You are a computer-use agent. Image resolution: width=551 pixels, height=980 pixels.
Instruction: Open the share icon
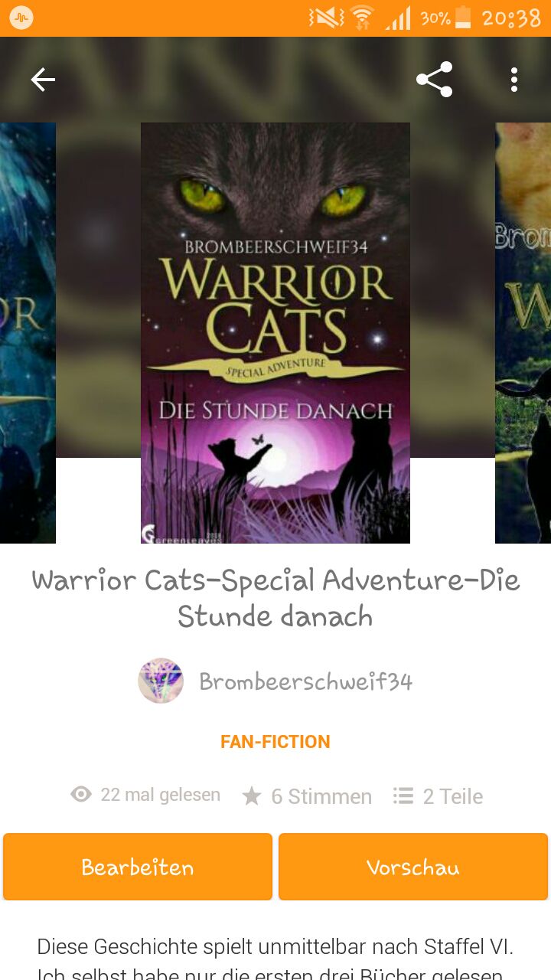coord(435,80)
